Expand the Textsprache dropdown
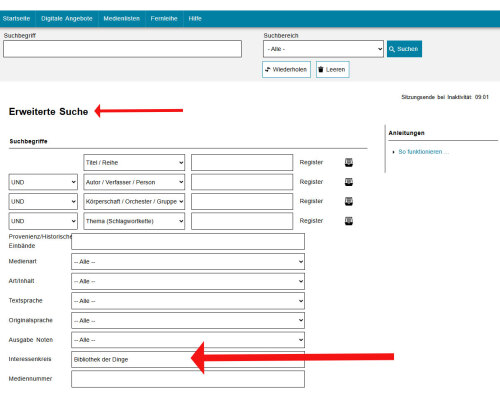The width and height of the screenshot is (500, 397). pos(188,301)
